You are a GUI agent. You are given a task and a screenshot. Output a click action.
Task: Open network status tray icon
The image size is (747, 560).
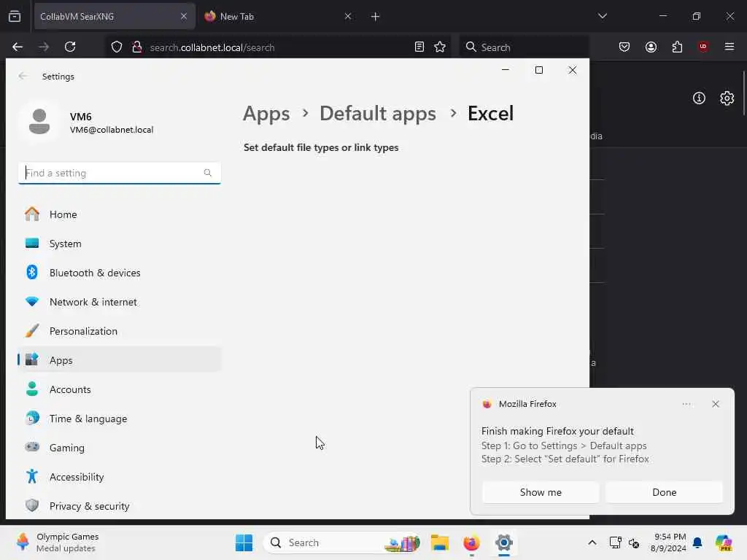[615, 542]
